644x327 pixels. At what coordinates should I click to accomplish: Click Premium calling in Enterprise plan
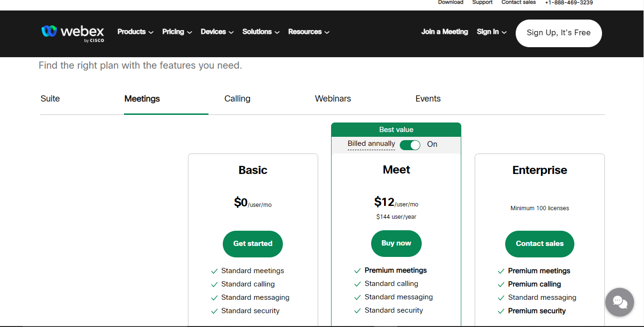coord(534,284)
